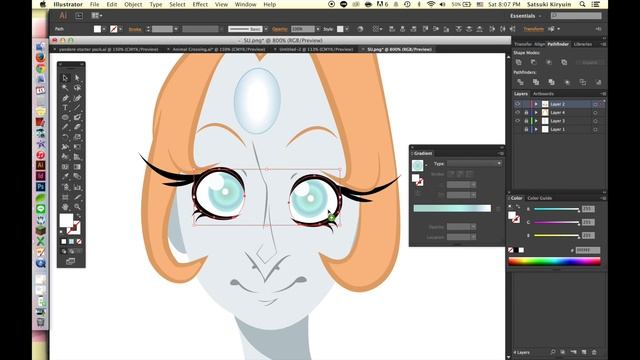Image resolution: width=640 pixels, height=360 pixels.
Task: Select the Lasso tool
Action: pos(77,88)
